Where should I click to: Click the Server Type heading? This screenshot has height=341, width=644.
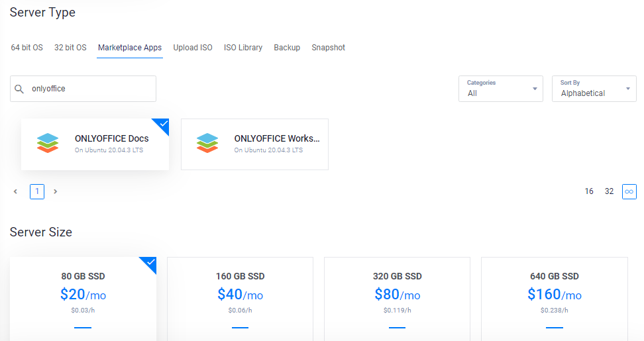[x=42, y=13]
